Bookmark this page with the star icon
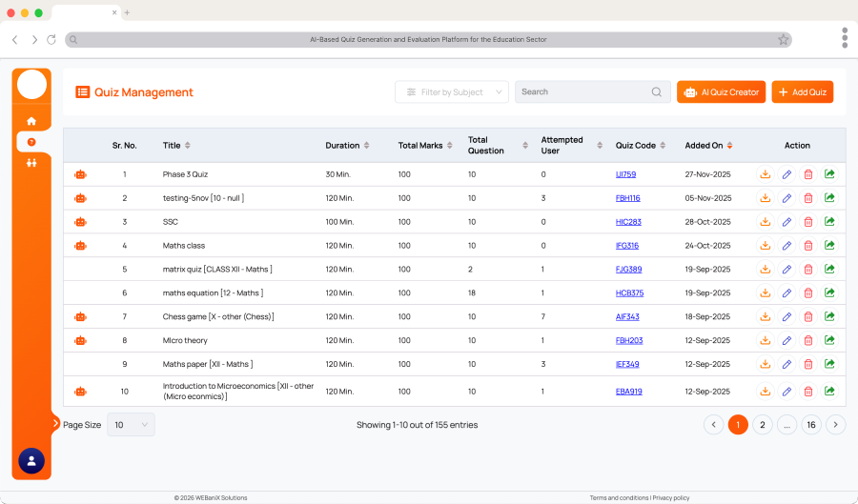Viewport: 858px width, 504px height. coord(783,40)
